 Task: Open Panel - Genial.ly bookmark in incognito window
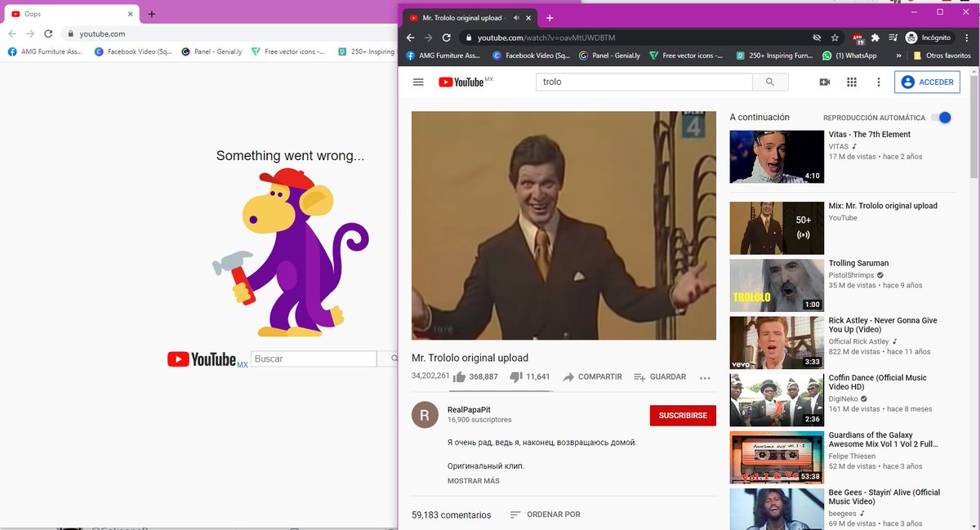click(x=608, y=56)
